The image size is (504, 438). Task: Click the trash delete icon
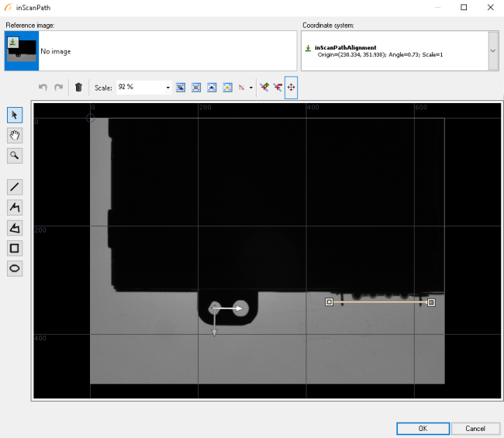(x=78, y=88)
